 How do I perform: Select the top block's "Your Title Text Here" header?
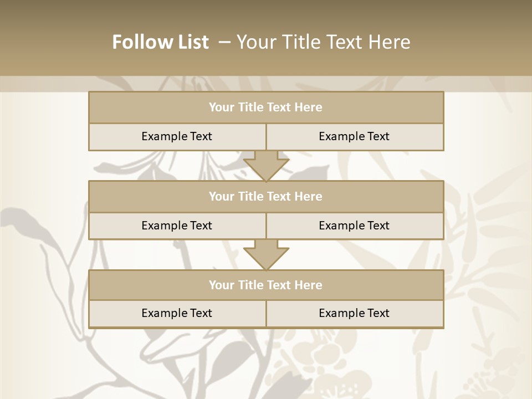point(265,108)
